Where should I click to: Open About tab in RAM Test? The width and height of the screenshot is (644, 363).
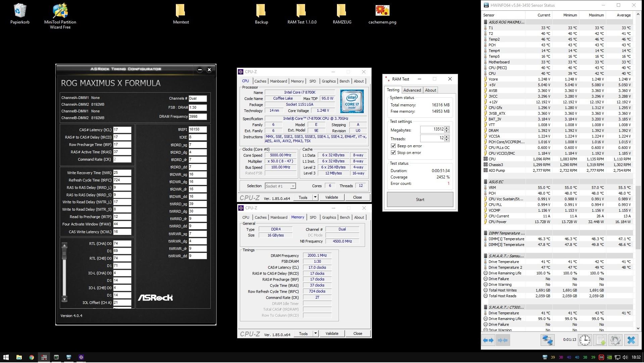click(431, 90)
